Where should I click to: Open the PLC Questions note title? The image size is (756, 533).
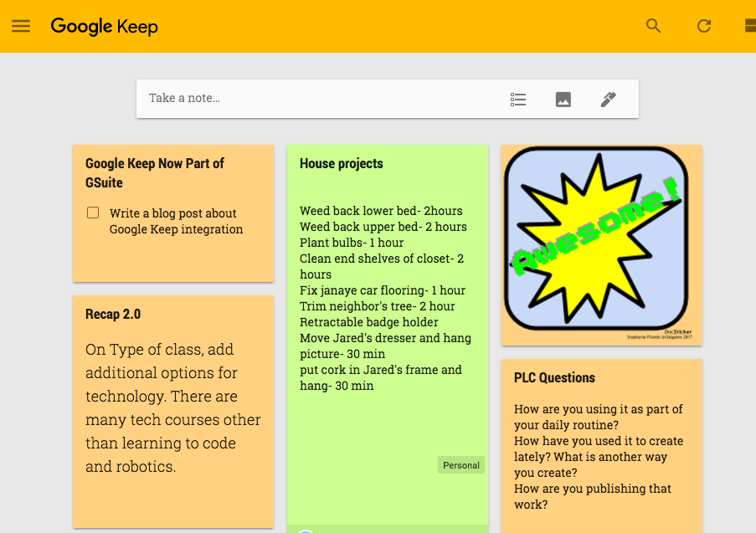[x=554, y=377]
